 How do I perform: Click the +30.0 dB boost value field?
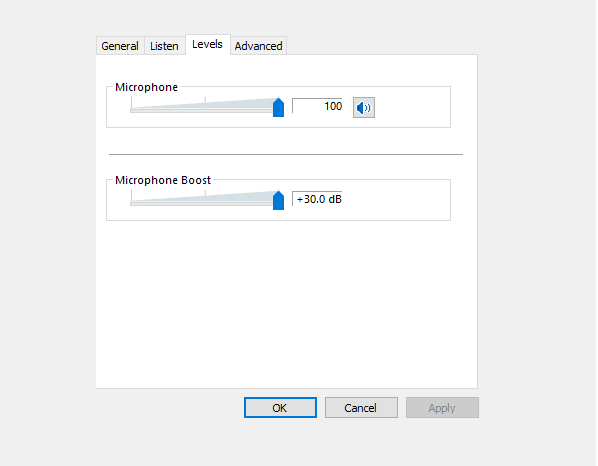(317, 199)
